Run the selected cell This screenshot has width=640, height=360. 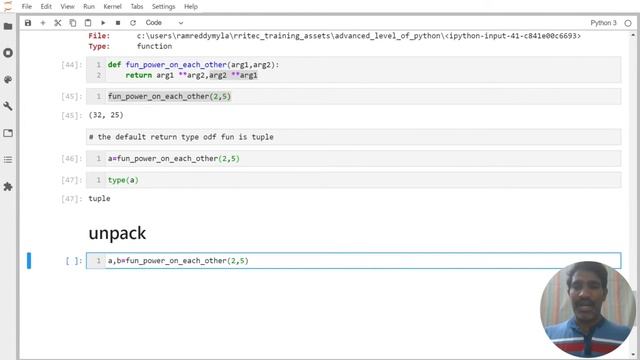coord(103,23)
